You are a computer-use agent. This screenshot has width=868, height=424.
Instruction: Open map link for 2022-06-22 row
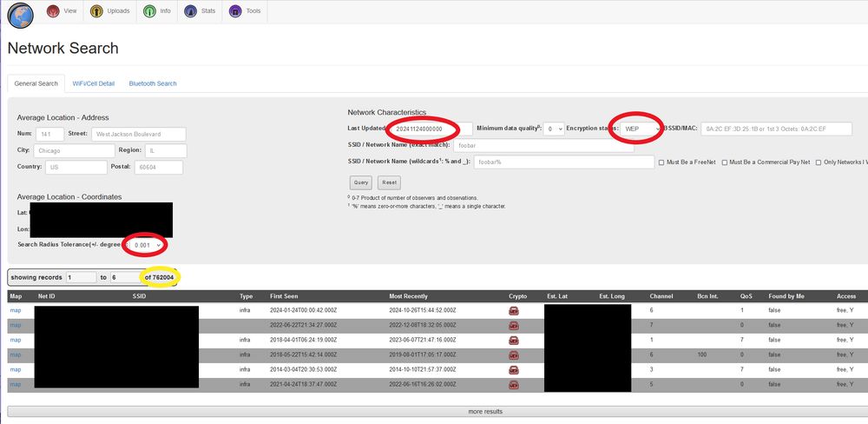pyautogui.click(x=16, y=325)
